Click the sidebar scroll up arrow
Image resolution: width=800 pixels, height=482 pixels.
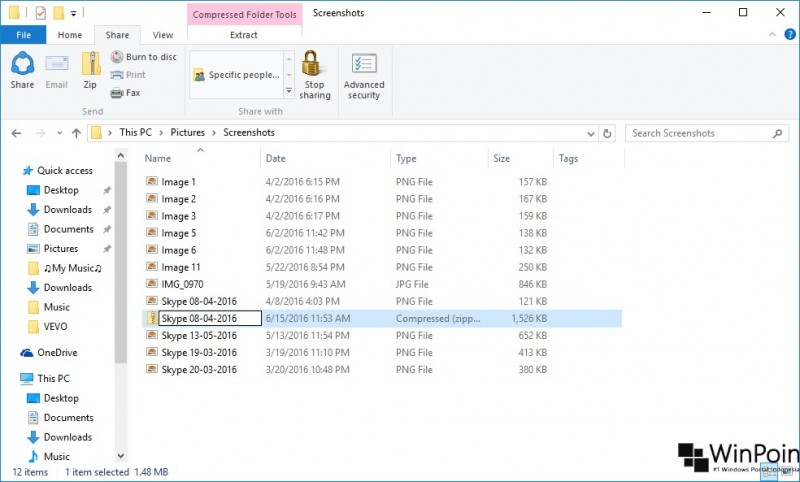point(121,155)
